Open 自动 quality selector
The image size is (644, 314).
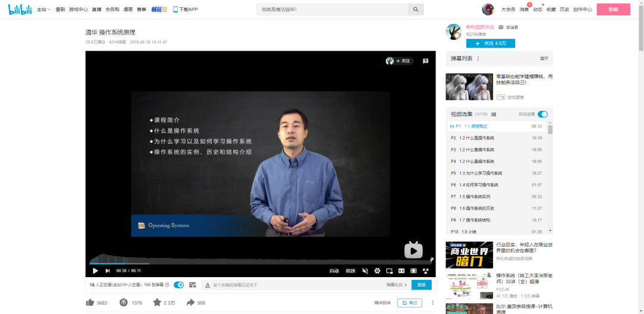pos(334,271)
